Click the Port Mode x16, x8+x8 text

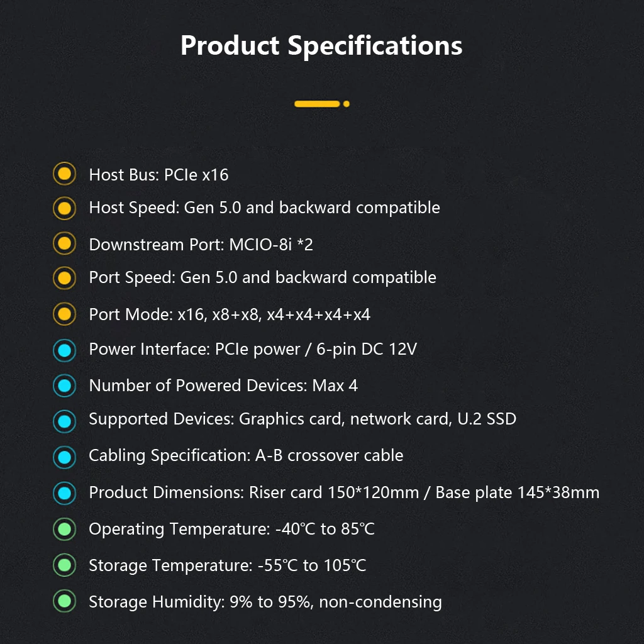tap(230, 314)
